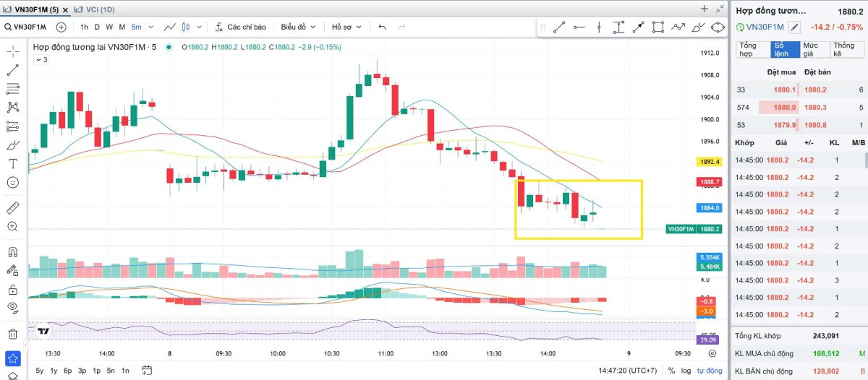
Task: Open the emoji icons tool
Action: point(12,182)
